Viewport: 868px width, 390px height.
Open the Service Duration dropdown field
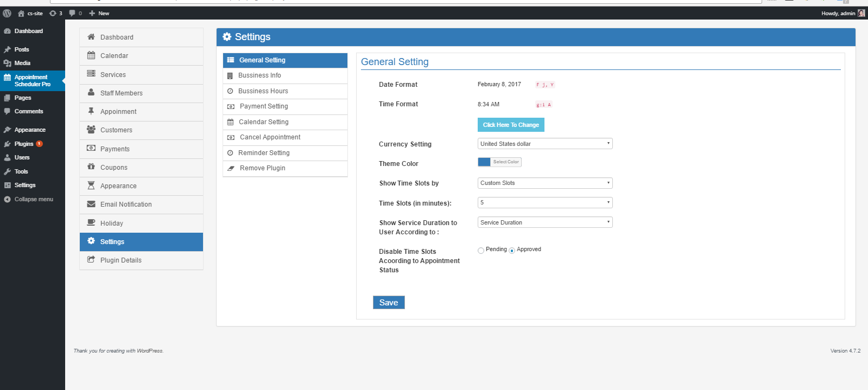point(545,222)
